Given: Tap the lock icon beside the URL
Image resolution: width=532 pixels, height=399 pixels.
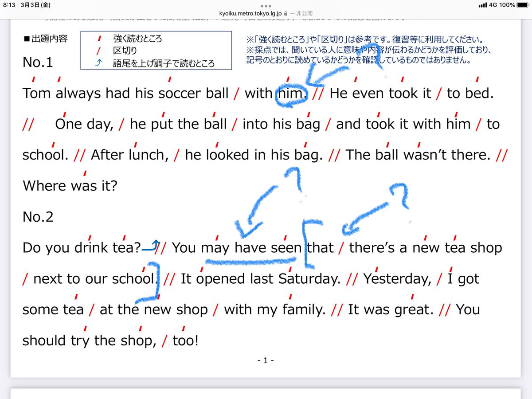Looking at the screenshot, I should click(285, 14).
